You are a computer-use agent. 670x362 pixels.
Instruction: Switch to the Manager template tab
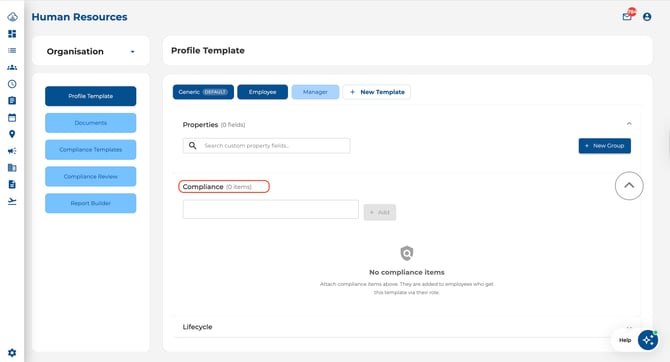(x=315, y=92)
